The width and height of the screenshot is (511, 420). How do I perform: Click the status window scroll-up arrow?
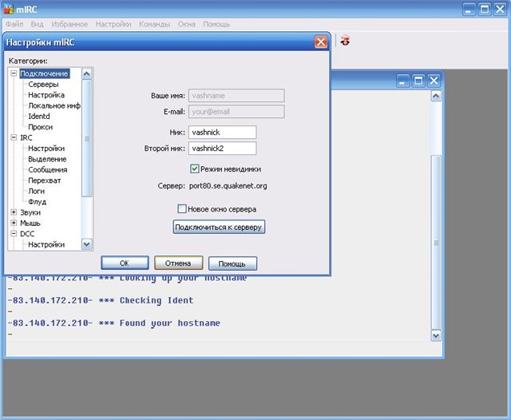click(436, 96)
